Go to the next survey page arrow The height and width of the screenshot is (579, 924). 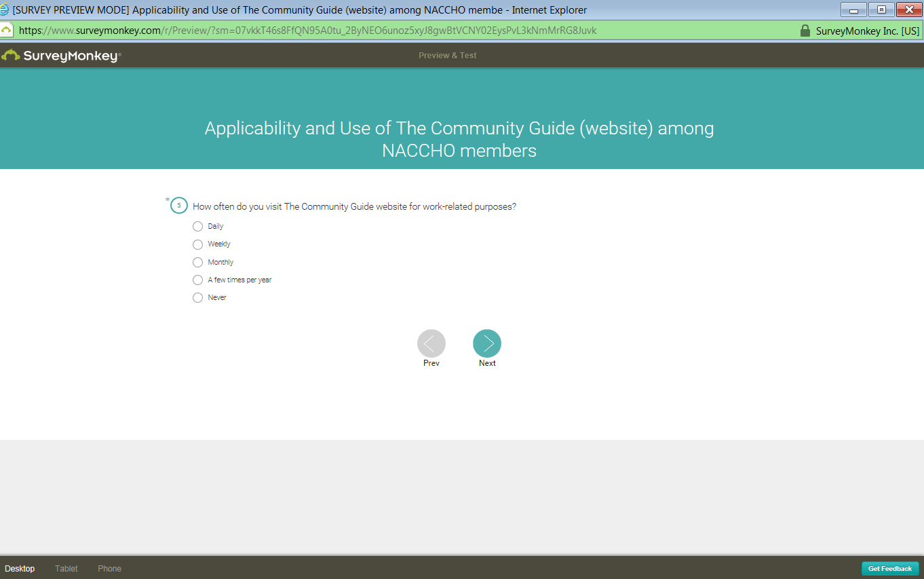coord(487,343)
